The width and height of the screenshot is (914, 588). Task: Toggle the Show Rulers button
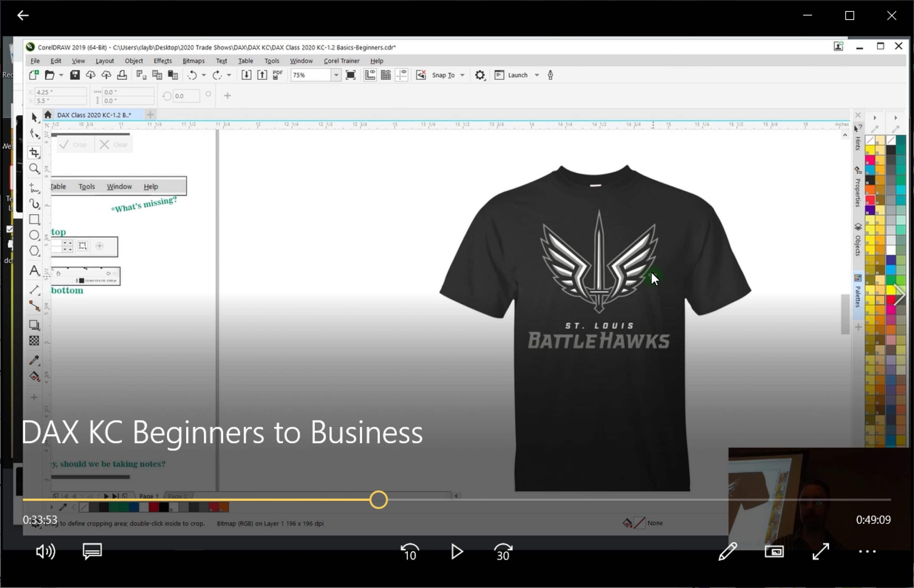pos(370,75)
